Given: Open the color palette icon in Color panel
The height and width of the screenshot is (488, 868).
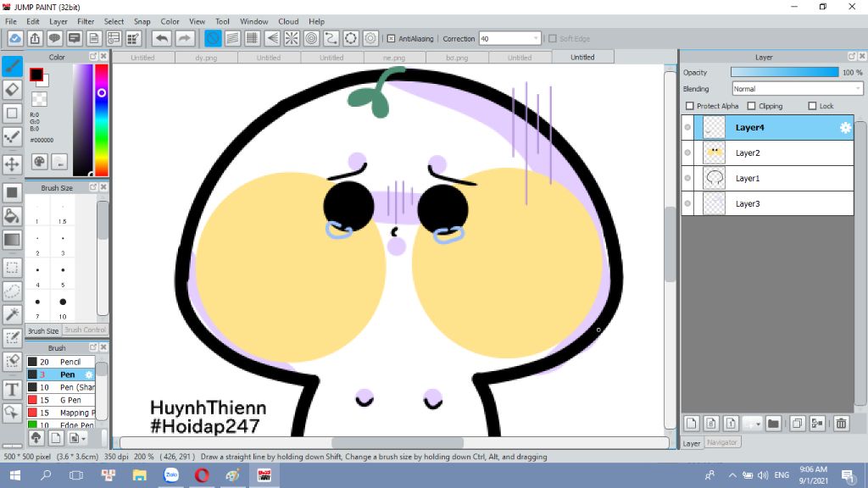Looking at the screenshot, I should click(39, 162).
